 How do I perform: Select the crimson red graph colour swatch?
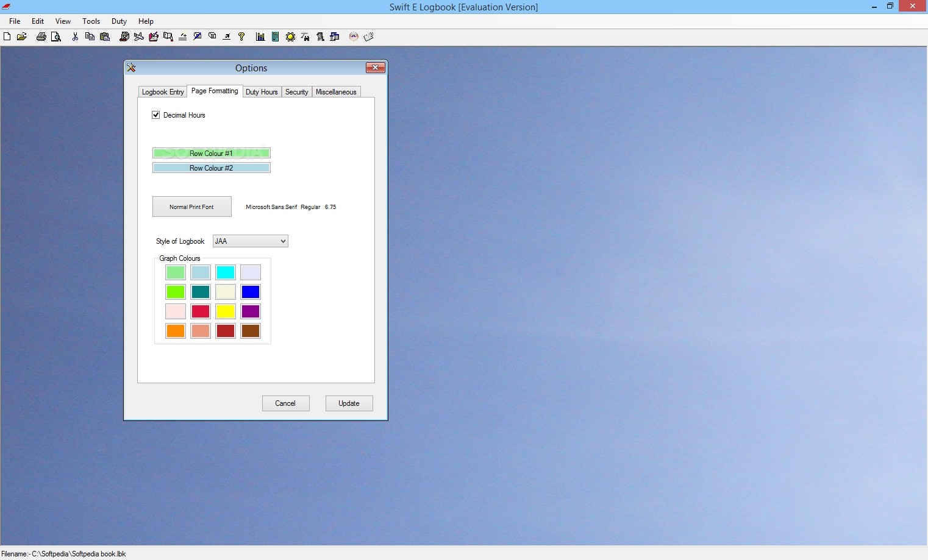(x=201, y=311)
